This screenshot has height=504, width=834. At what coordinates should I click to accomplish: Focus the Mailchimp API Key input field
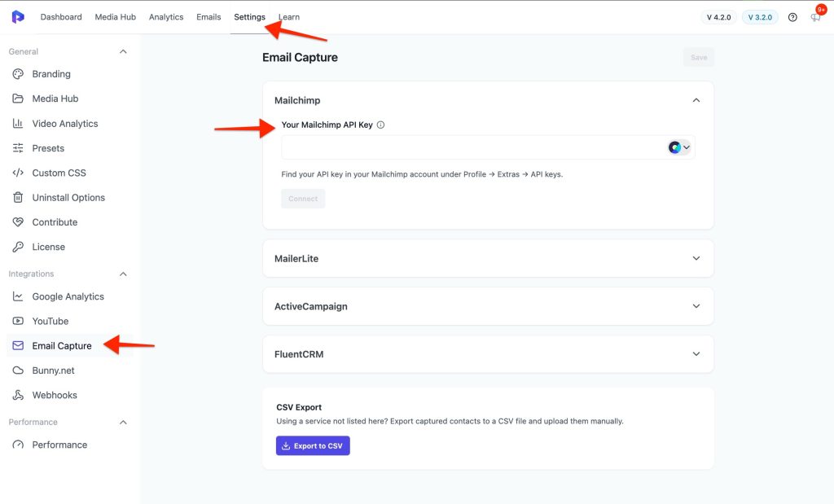pyautogui.click(x=488, y=147)
